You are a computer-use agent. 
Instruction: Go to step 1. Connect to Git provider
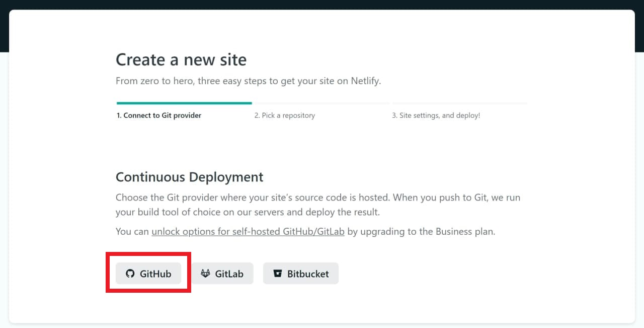(x=159, y=115)
